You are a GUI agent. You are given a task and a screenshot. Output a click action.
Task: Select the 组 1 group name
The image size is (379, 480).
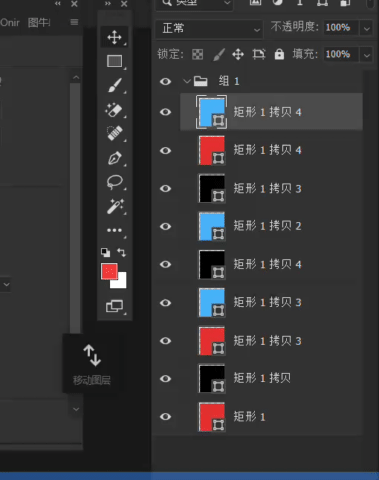coord(229,81)
